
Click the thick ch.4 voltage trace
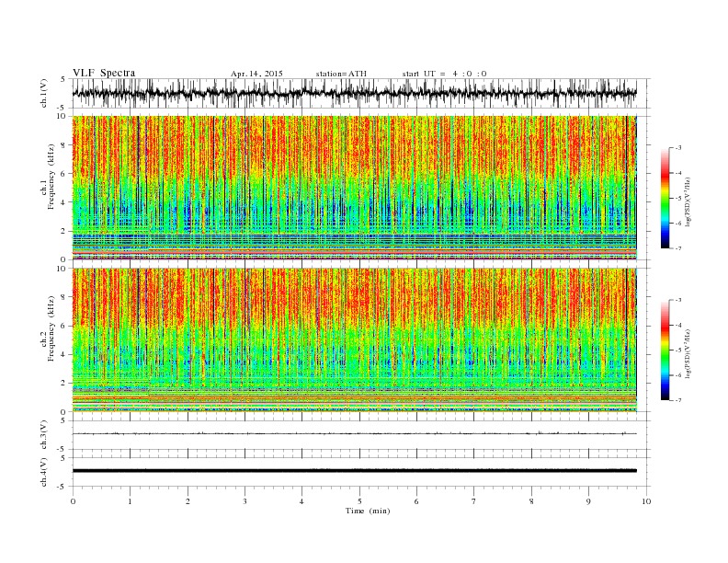point(354,471)
